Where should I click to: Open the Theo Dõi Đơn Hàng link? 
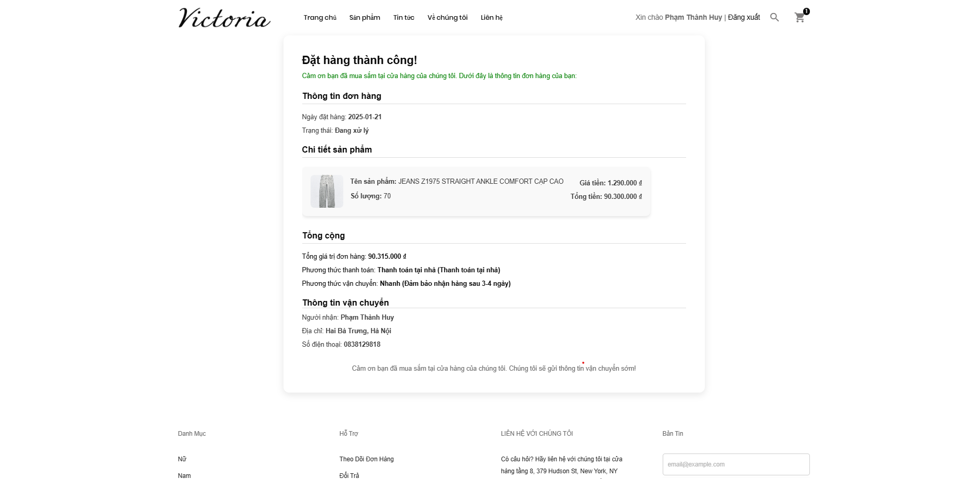click(366, 459)
